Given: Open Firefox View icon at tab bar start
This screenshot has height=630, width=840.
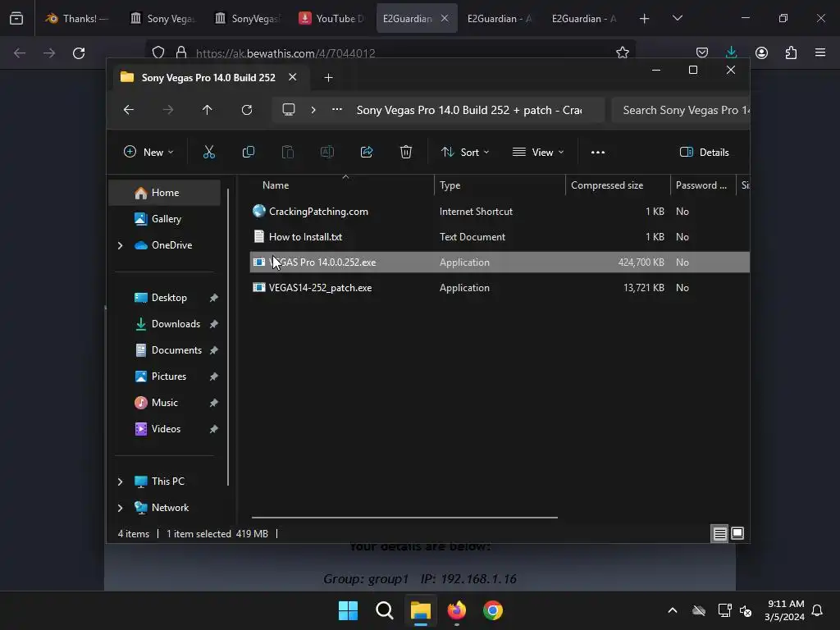Looking at the screenshot, I should click(x=16, y=18).
